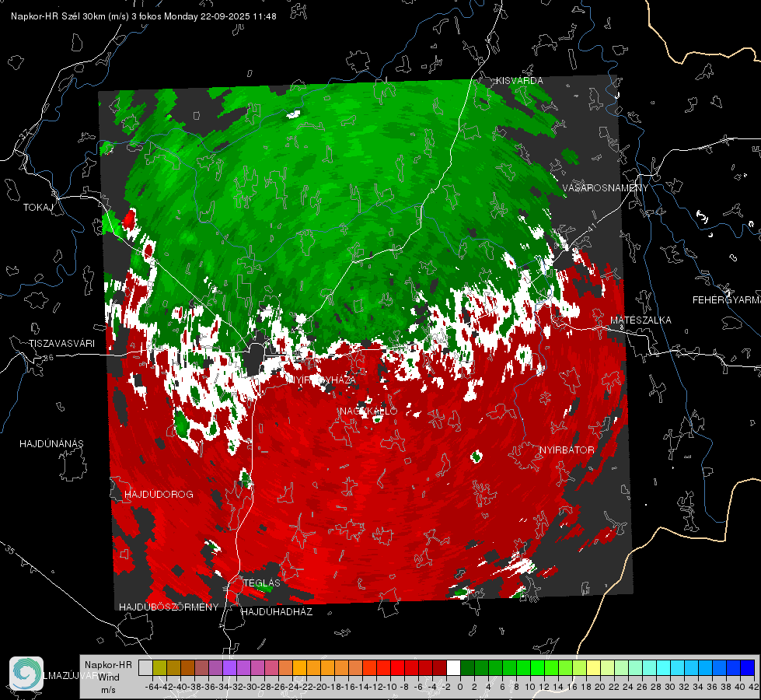Select the yellow swatch between 18 and 20
761x700 pixels.
(594, 667)
